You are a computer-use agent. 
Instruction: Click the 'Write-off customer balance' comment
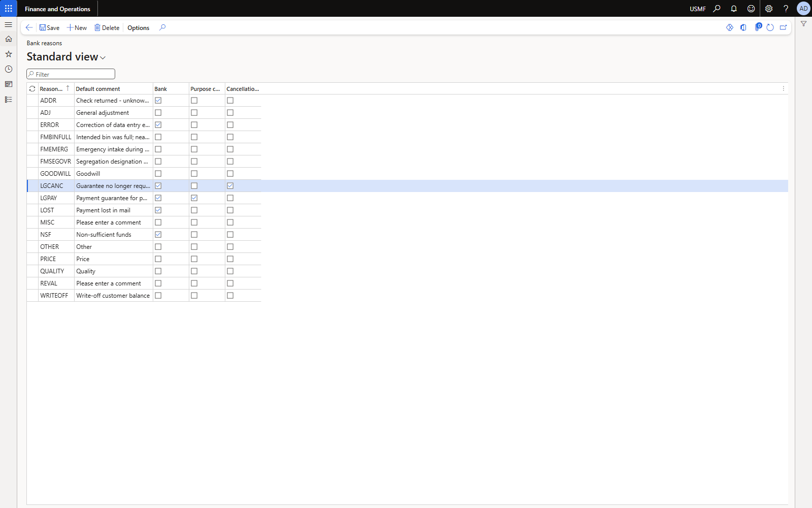(x=113, y=296)
